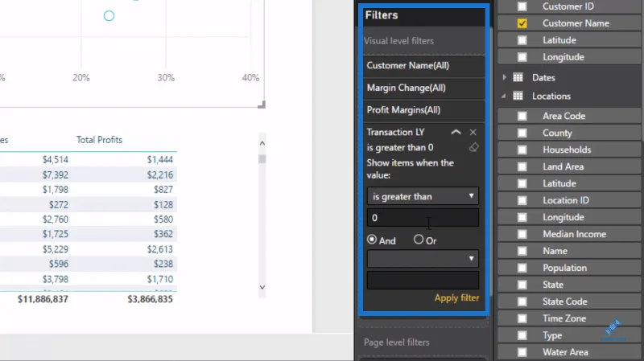Click the table vertical scrollbar thumb
The width and height of the screenshot is (644, 361).
click(x=262, y=158)
